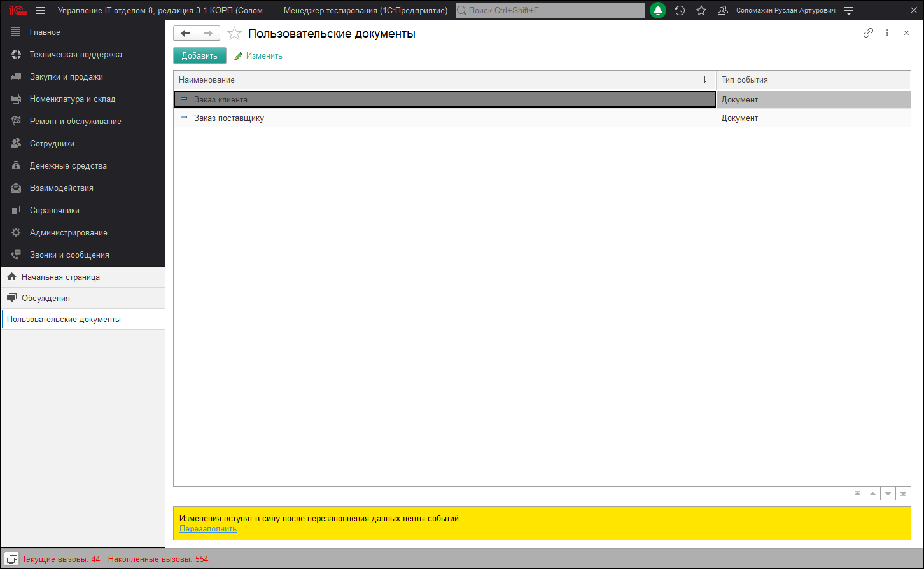This screenshot has height=569, width=924.
Task: Jump to the end of list arrow
Action: pyautogui.click(x=903, y=494)
